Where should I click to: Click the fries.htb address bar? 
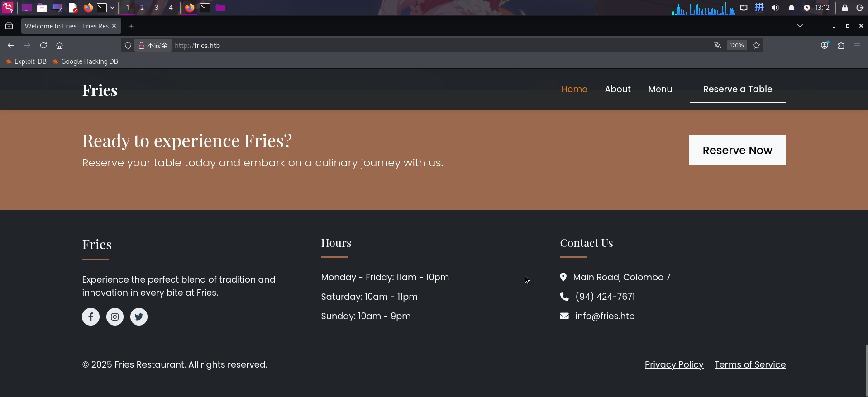click(x=407, y=45)
